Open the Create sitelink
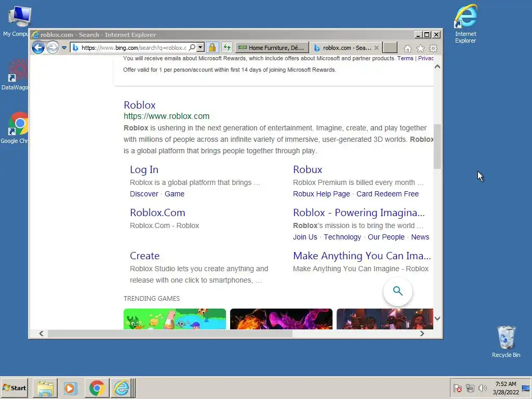Viewport: 532px width, 399px height. tap(144, 256)
